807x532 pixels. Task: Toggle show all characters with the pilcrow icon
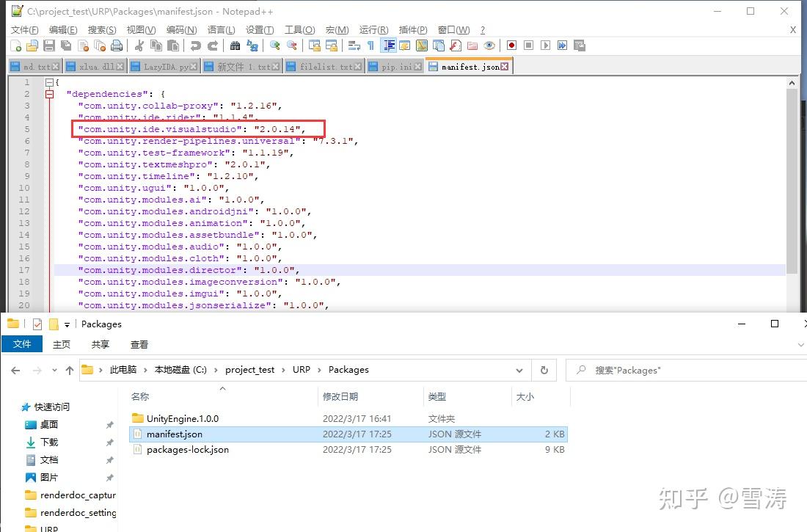pos(370,45)
